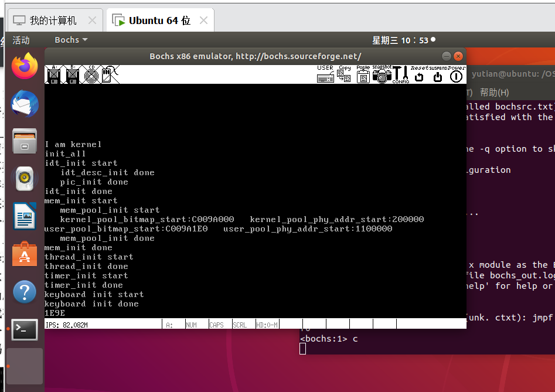This screenshot has height=392, width=555.
Task: Toggle the Bochs Power button
Action: (x=456, y=74)
